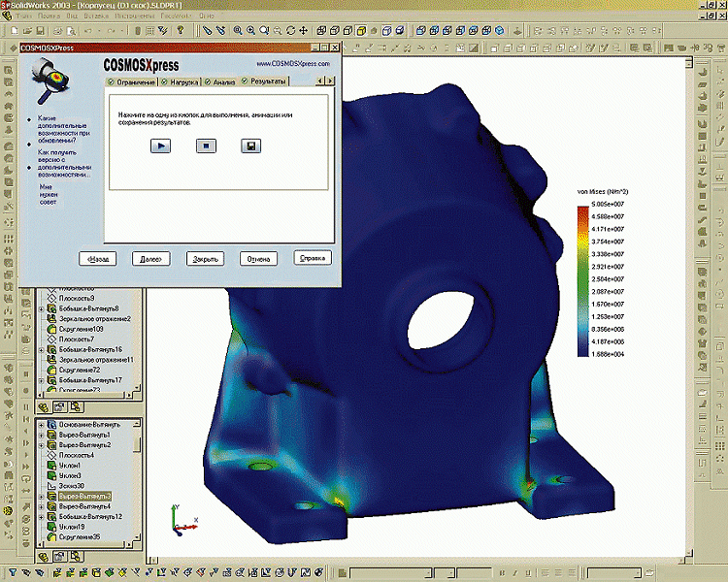This screenshot has width=728, height=582.
Task: Stop the results animation in COSMOSXpress
Action: point(206,145)
